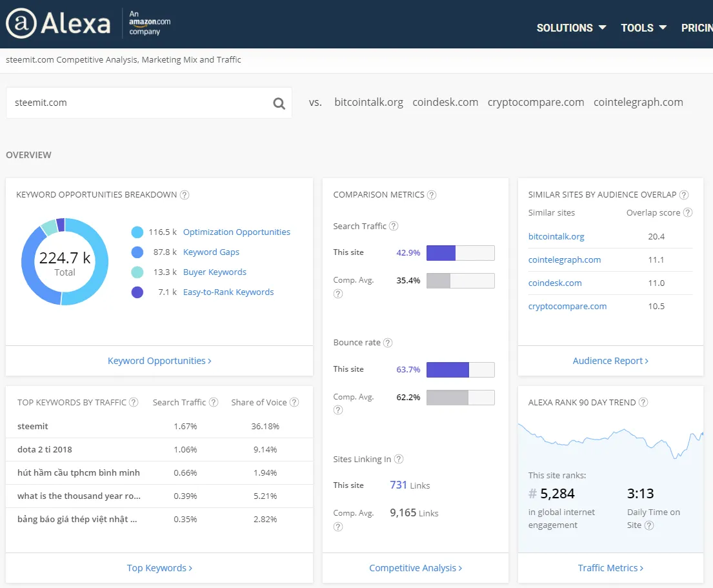Click the search magnifier icon
Image resolution: width=713 pixels, height=588 pixels.
click(279, 103)
